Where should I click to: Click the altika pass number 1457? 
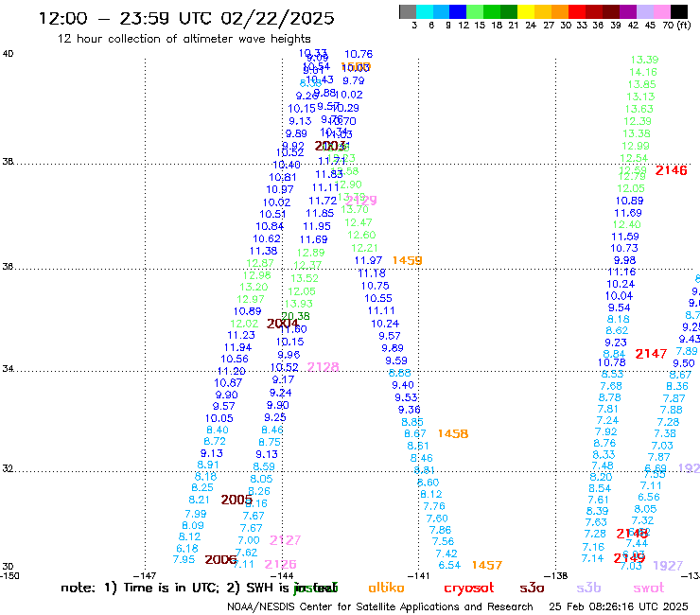pos(487,566)
